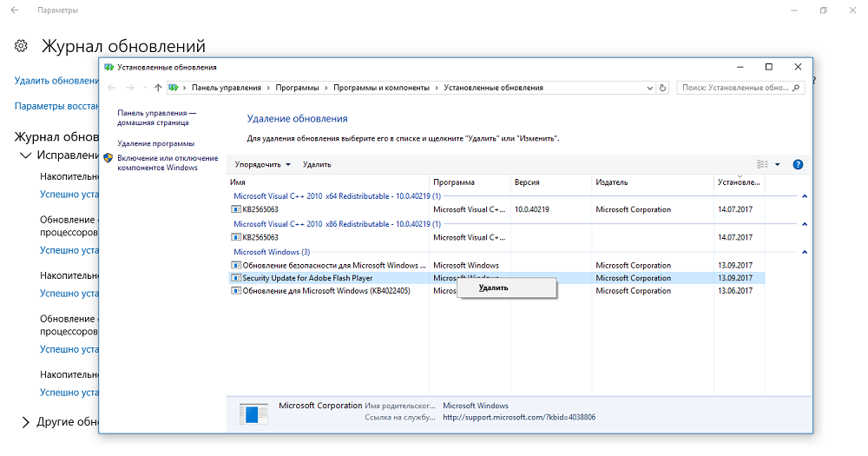Open the support.microsoft.com kbid=4038806 link
The image size is (868, 456).
coord(519,417)
